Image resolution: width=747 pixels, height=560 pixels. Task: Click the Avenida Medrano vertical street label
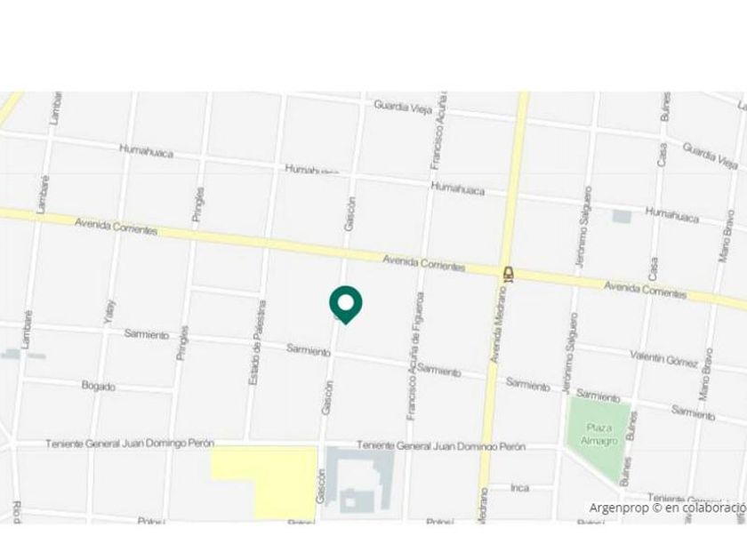pyautogui.click(x=499, y=325)
